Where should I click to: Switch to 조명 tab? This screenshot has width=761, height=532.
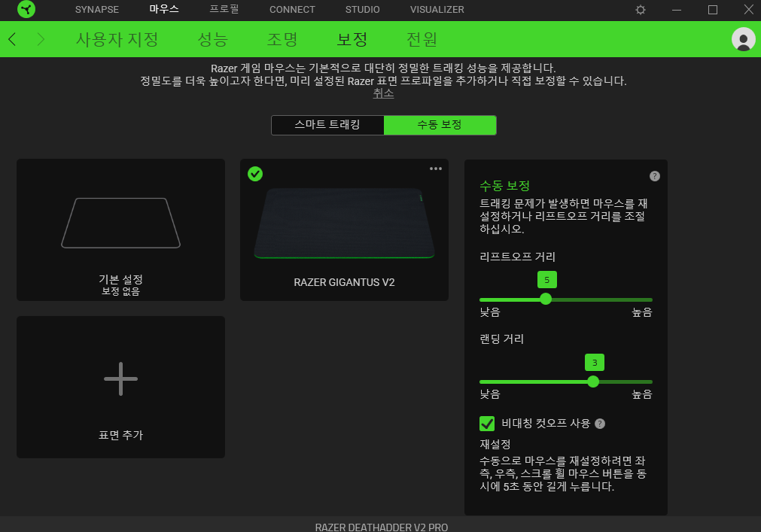point(282,39)
